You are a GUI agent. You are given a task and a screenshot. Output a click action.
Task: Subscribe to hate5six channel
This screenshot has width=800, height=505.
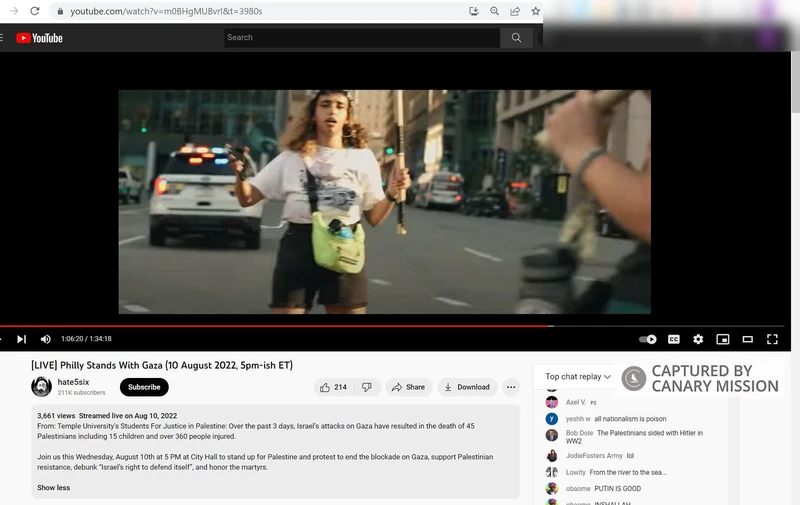144,387
